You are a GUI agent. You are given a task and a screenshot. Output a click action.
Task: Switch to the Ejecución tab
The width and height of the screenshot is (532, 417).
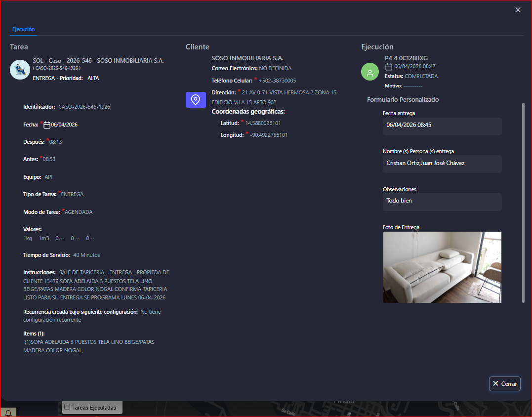[x=23, y=29]
